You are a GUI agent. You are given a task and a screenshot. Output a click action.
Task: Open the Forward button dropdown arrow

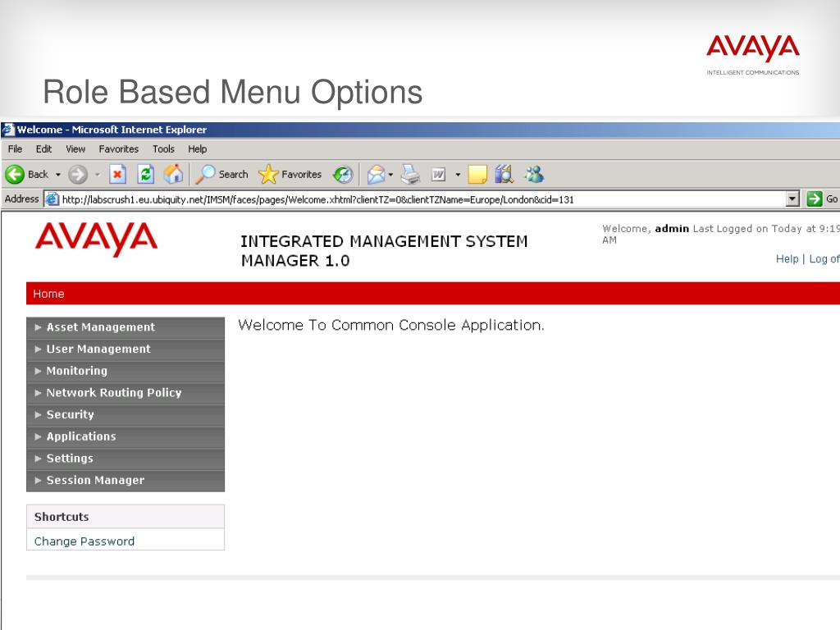click(x=98, y=175)
